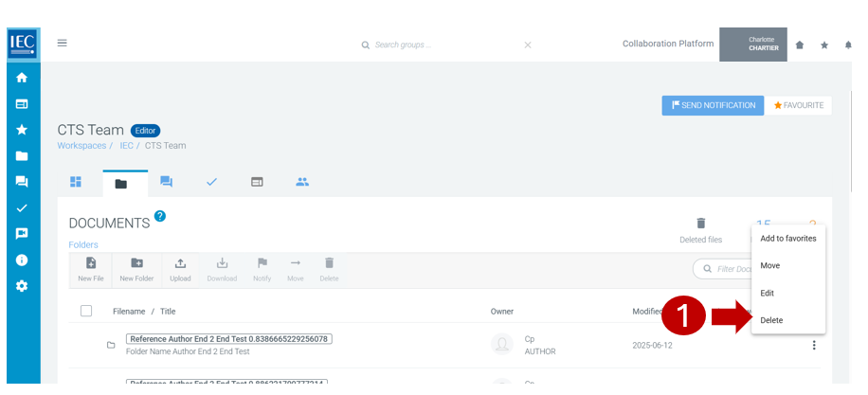This screenshot has width=868, height=395.
Task: Select Add to favorites menu entry
Action: [787, 239]
